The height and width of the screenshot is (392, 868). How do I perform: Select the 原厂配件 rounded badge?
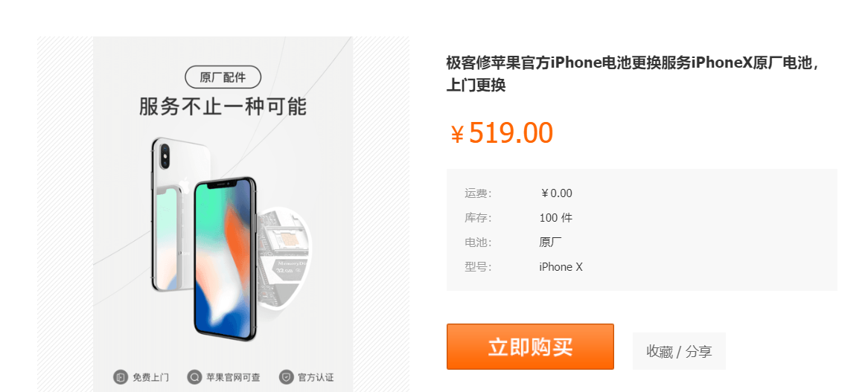pos(223,77)
